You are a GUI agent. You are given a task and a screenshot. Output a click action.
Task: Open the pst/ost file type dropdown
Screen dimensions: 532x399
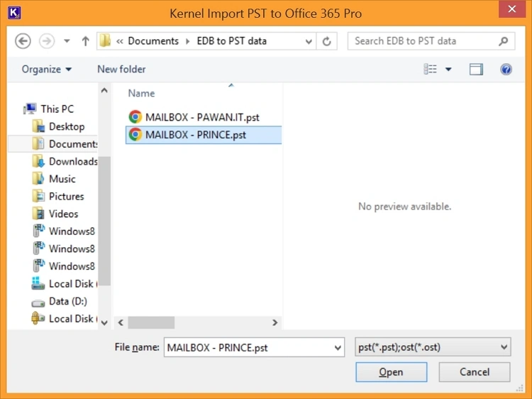tap(432, 347)
